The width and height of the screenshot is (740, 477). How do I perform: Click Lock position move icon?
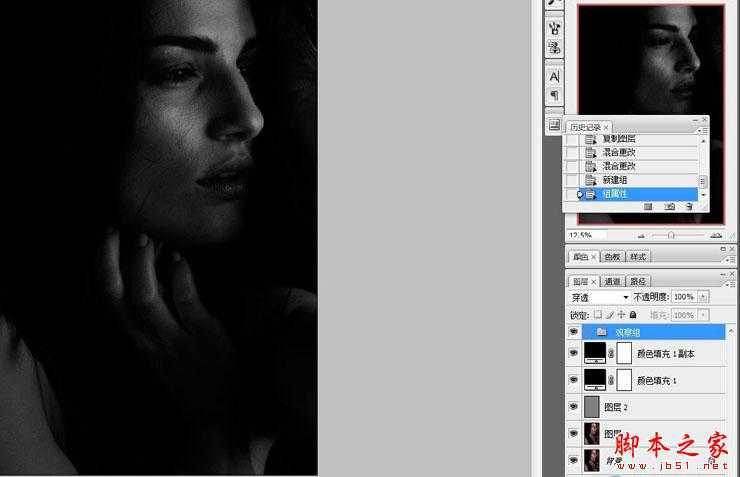click(622, 314)
